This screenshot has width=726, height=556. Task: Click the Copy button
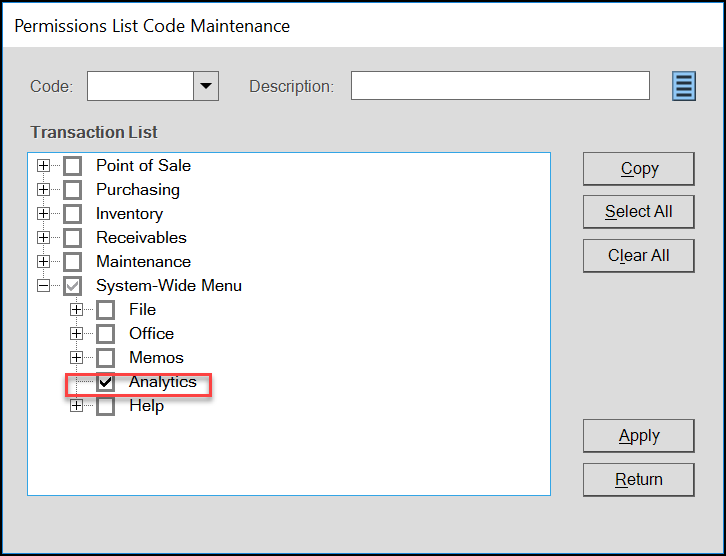(639, 169)
